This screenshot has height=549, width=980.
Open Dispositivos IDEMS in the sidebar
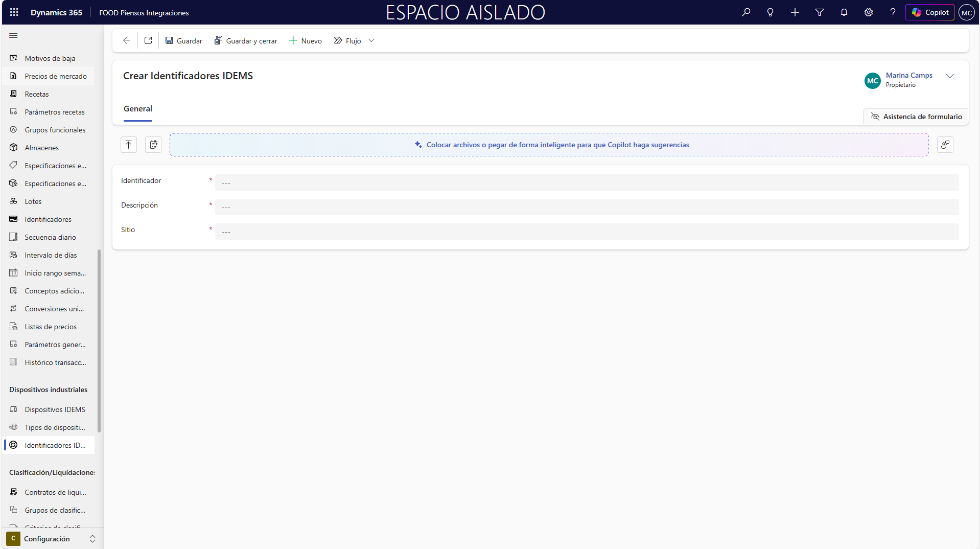[x=55, y=409]
